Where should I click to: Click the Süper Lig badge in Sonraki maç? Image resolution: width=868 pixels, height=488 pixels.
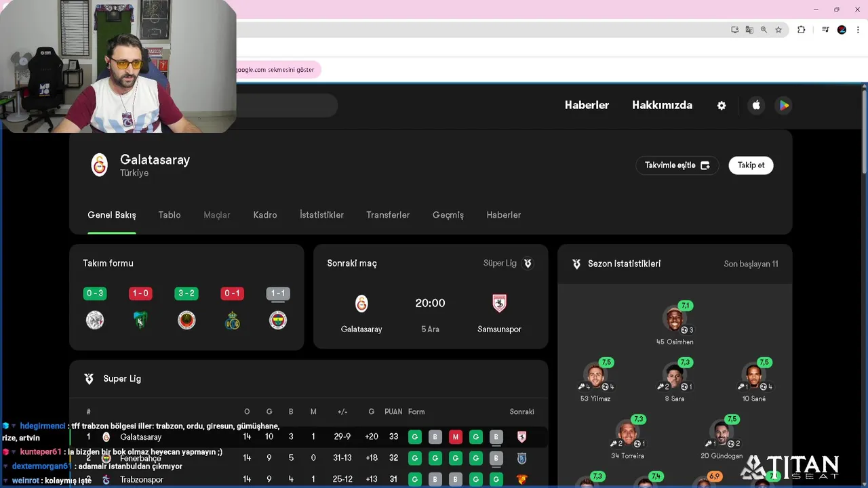528,263
